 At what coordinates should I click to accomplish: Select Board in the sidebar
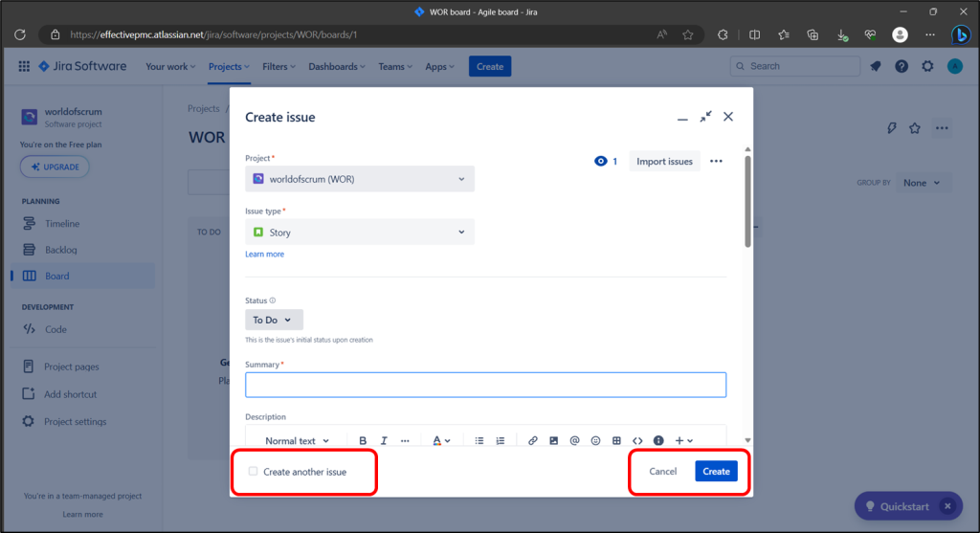[82, 277]
